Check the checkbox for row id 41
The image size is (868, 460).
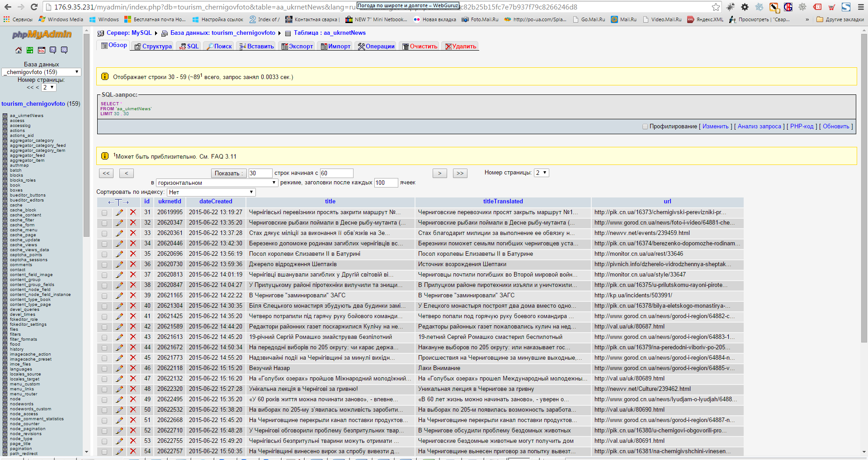point(104,317)
